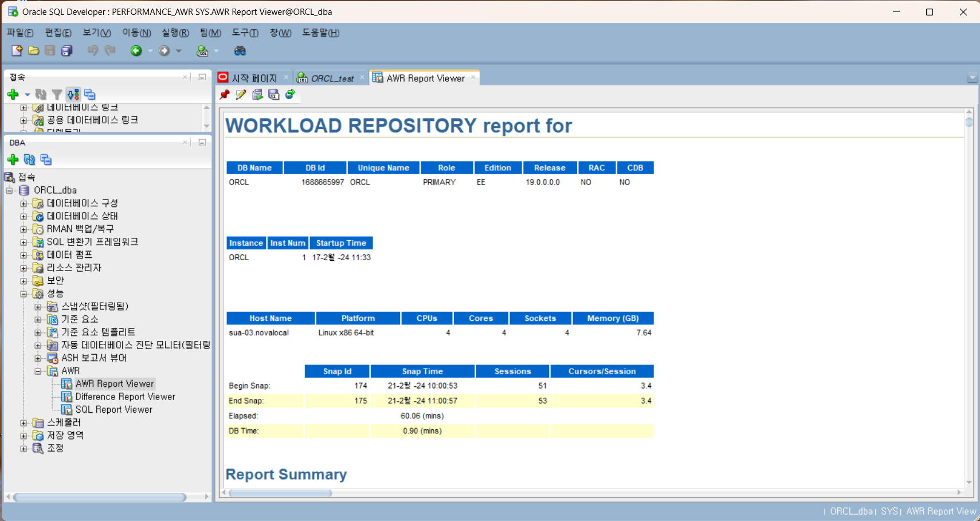Click the report horizontal scrollbar thumb
This screenshot has width=980, height=521.
(280, 493)
